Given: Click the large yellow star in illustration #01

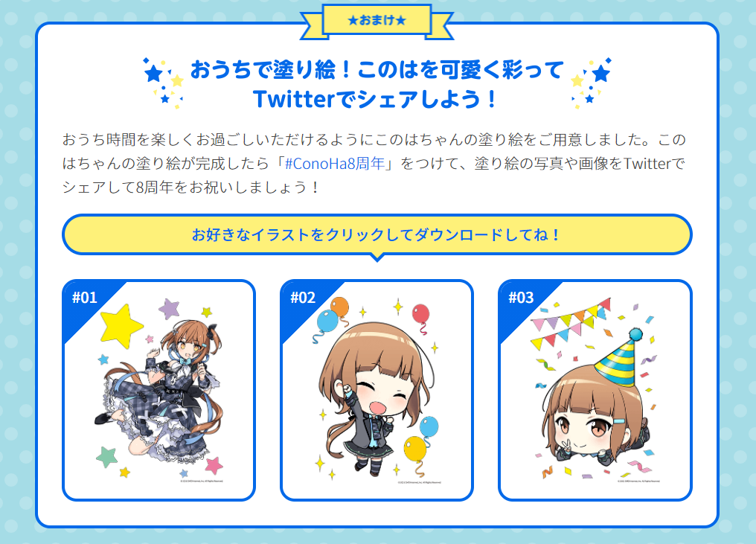Looking at the screenshot, I should tap(121, 326).
